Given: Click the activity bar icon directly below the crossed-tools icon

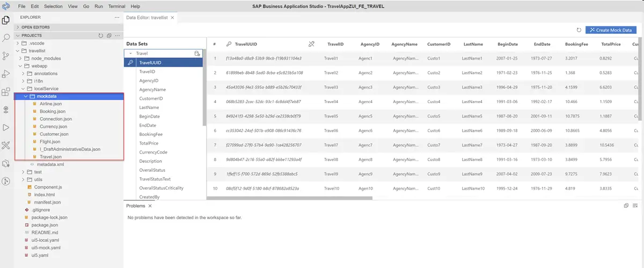Looking at the screenshot, I should [6, 163].
